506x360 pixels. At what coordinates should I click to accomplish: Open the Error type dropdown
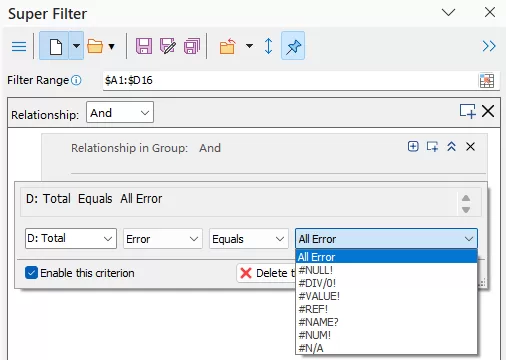click(163, 239)
